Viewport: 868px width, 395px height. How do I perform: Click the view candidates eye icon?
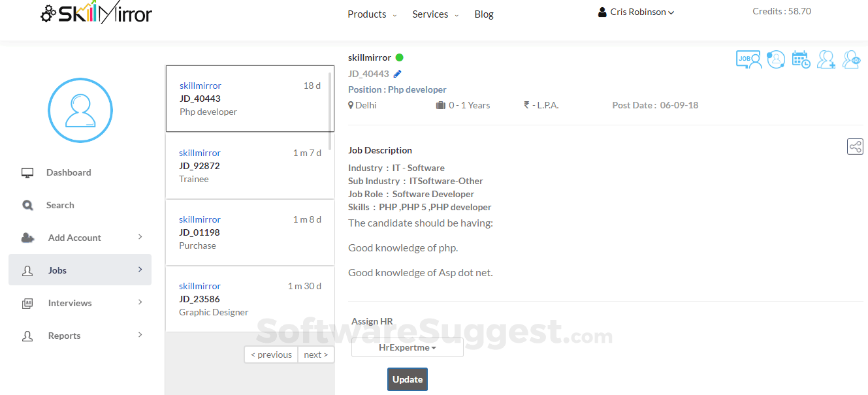point(851,59)
